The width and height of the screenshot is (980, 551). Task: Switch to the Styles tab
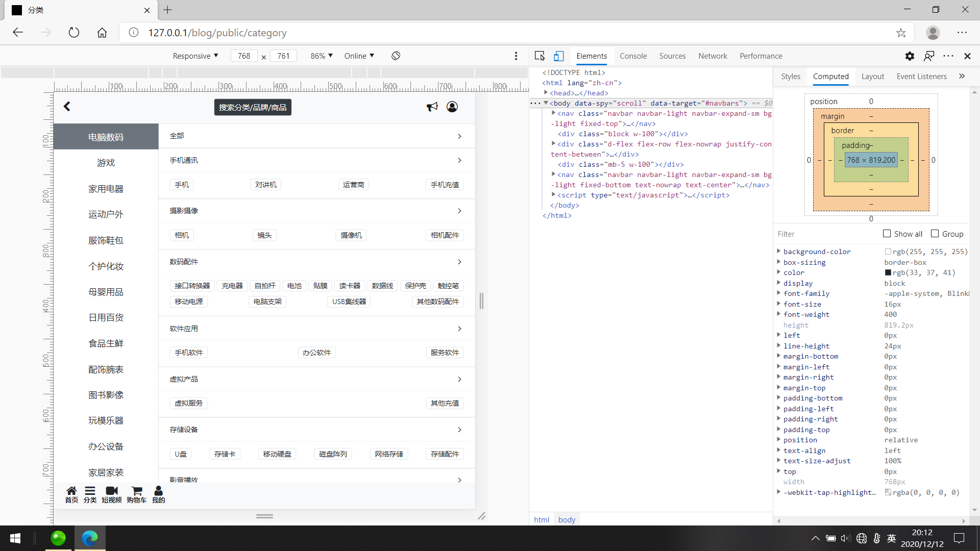[x=790, y=76]
